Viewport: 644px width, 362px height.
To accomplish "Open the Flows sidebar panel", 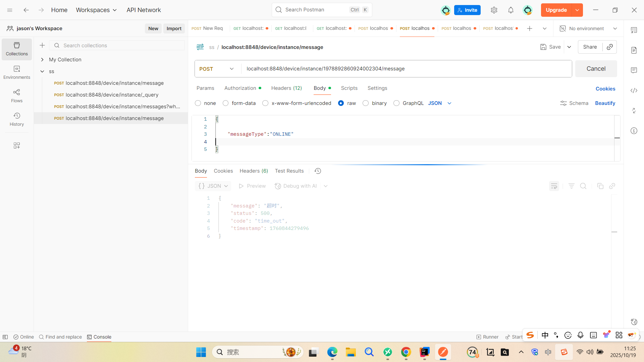I will 17,96.
